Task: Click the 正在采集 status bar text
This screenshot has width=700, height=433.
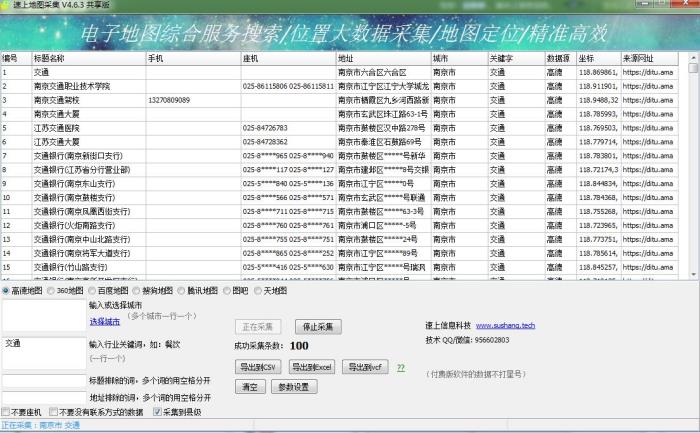Action: (41, 425)
